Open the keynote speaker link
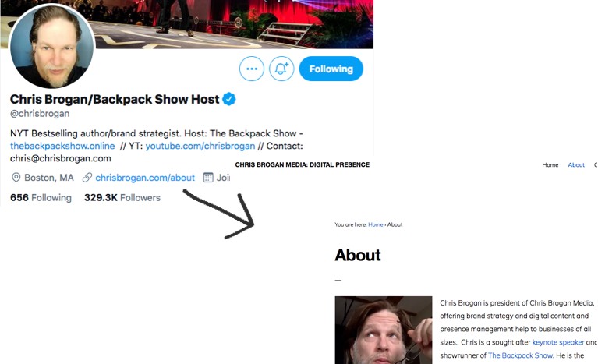598x364 pixels. pyautogui.click(x=558, y=342)
